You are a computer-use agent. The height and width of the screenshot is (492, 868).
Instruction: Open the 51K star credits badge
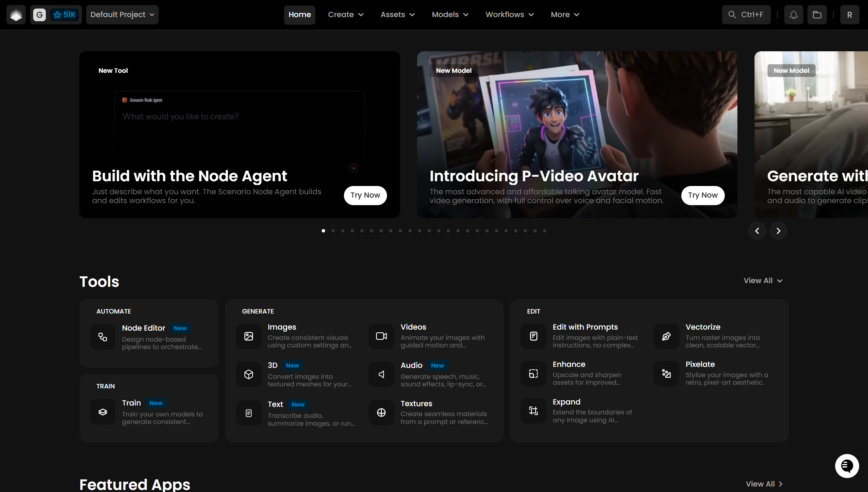click(65, 15)
